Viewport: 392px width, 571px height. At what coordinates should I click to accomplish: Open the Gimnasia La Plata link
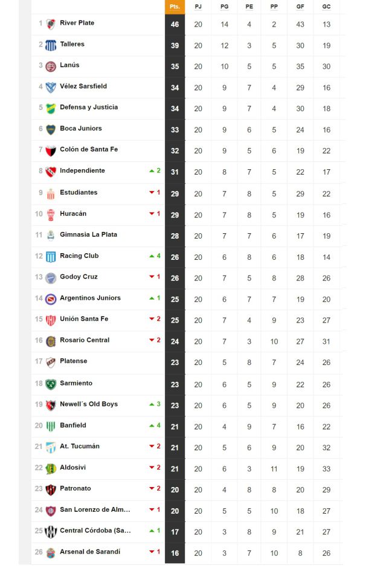pyautogui.click(x=88, y=234)
